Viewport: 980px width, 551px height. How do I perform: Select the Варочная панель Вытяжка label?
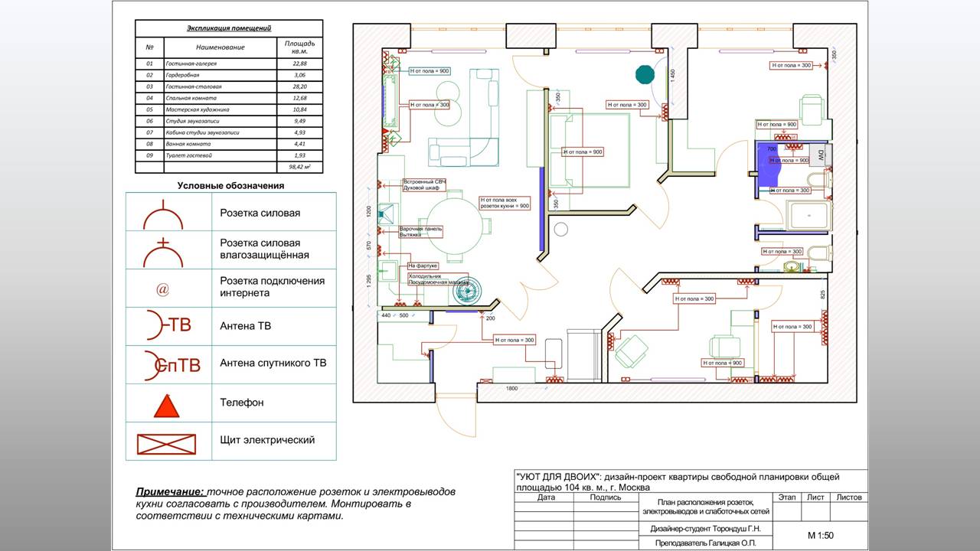[x=420, y=231]
